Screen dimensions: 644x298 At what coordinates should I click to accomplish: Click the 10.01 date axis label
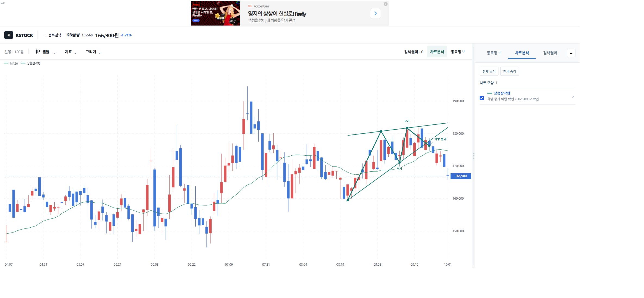(448, 265)
